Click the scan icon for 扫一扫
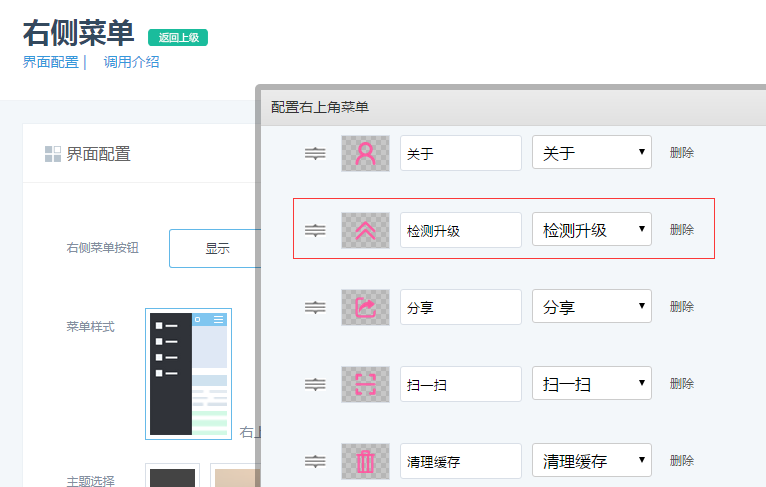 (365, 384)
